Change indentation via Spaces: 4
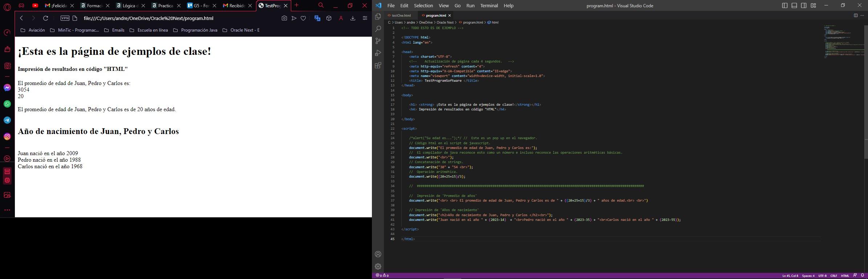Image resolution: width=868 pixels, height=279 pixels. (808, 276)
